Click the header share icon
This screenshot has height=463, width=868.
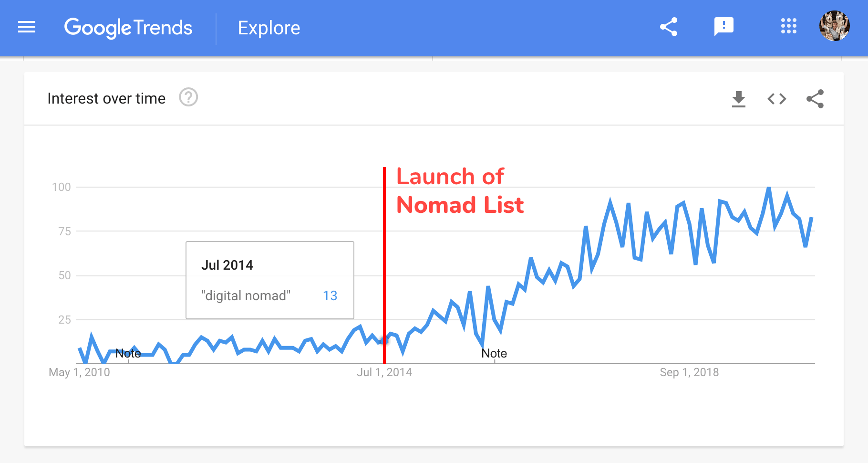click(669, 27)
